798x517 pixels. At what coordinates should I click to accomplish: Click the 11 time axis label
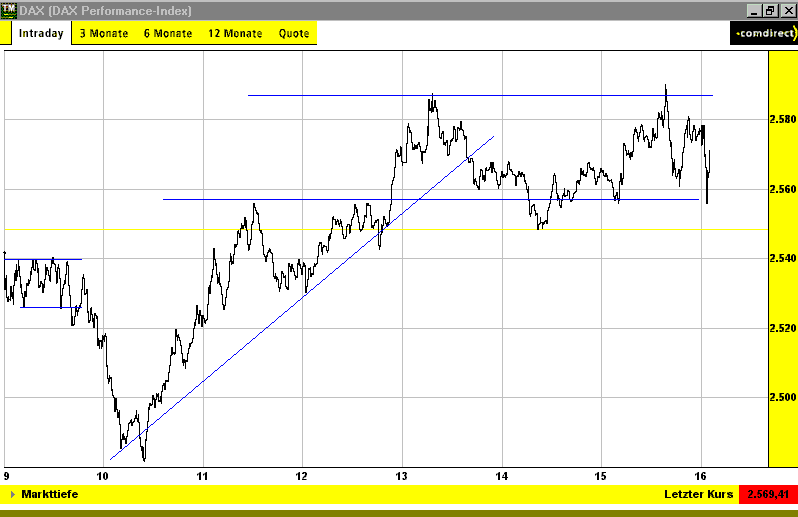point(203,476)
